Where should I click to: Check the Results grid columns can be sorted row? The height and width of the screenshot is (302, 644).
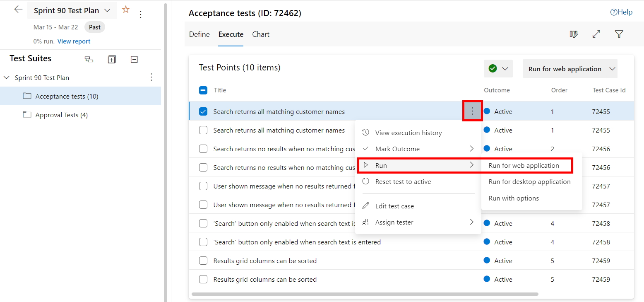coord(203,261)
